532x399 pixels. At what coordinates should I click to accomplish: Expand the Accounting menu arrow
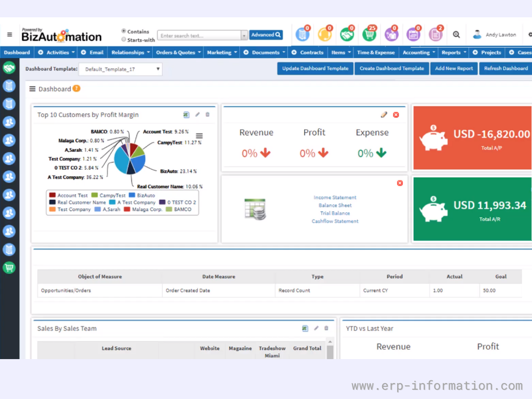coord(434,52)
